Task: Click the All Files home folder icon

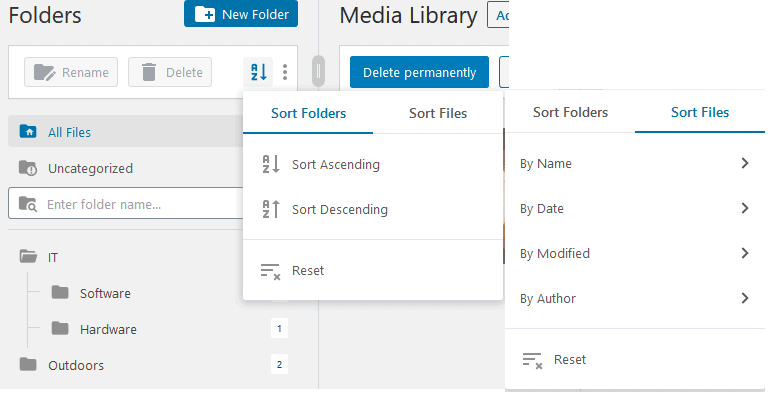Action: coord(28,131)
